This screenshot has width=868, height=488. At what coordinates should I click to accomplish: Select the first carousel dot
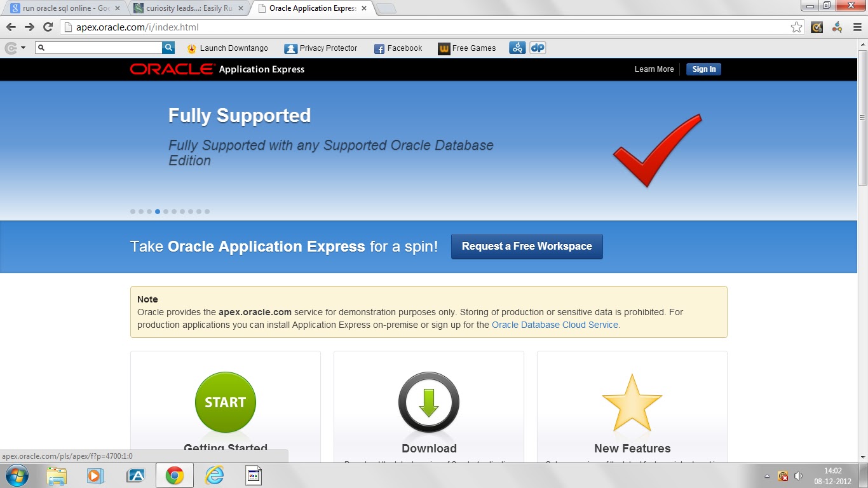(x=133, y=212)
